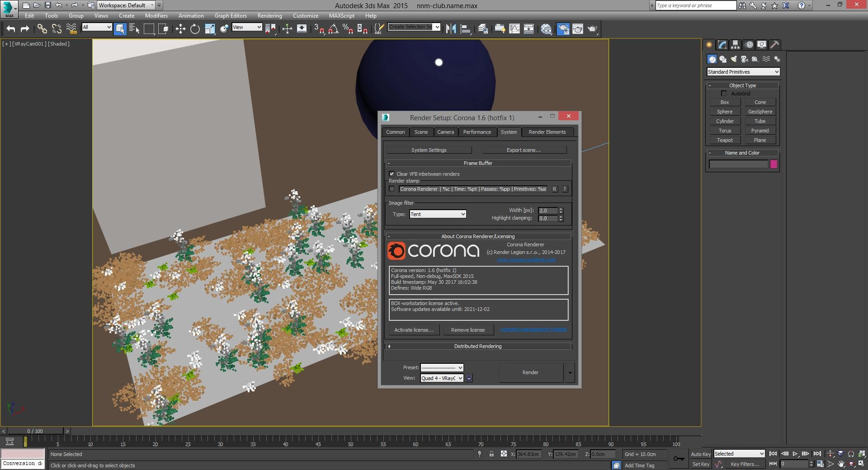Switch to the Common tab
Screen dimensions: 868x470
click(396, 132)
